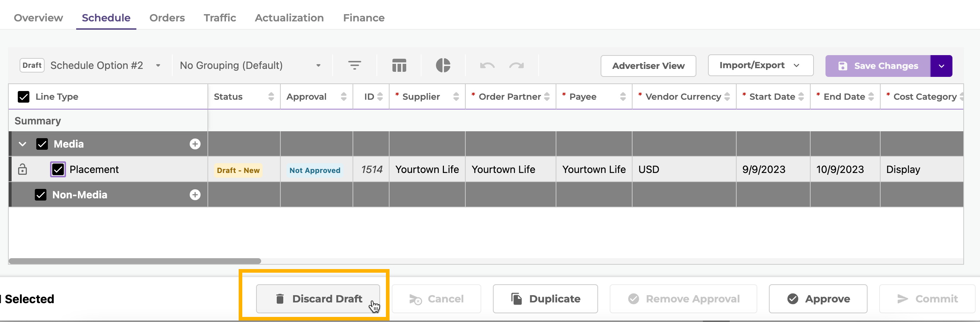Collapse the Media group chevron
The image size is (980, 322).
22,144
